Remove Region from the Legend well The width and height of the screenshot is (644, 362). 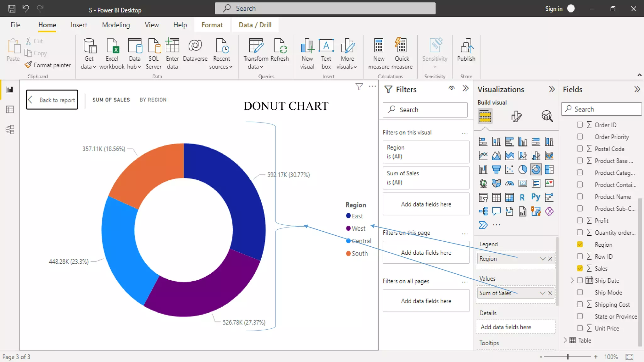pos(550,259)
